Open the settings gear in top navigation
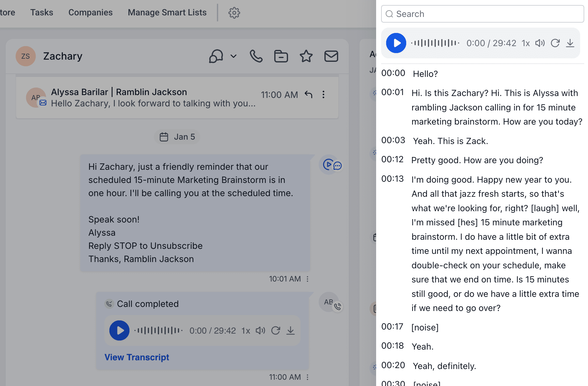Viewport: 588px width, 386px height. point(234,13)
